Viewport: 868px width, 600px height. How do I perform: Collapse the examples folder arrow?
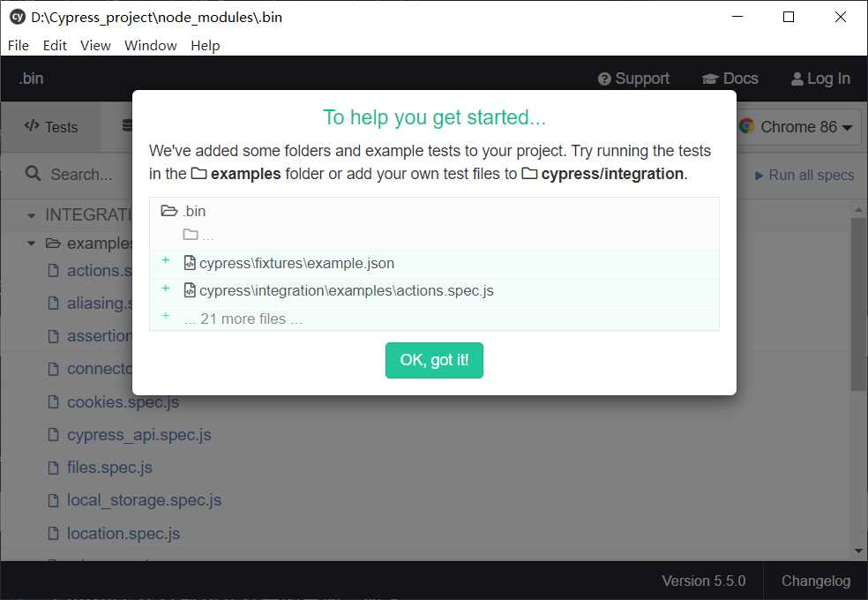pos(31,243)
